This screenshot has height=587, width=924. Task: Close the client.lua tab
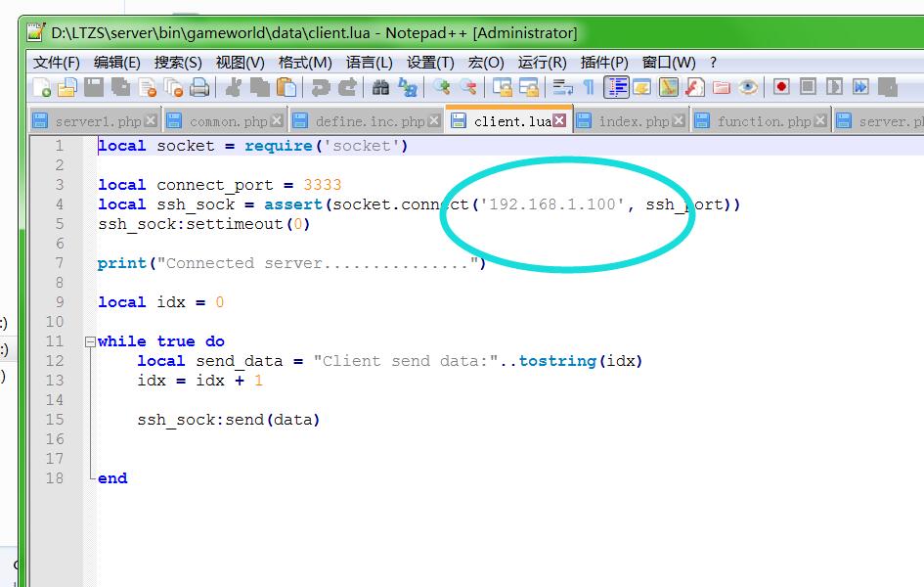pos(559,120)
